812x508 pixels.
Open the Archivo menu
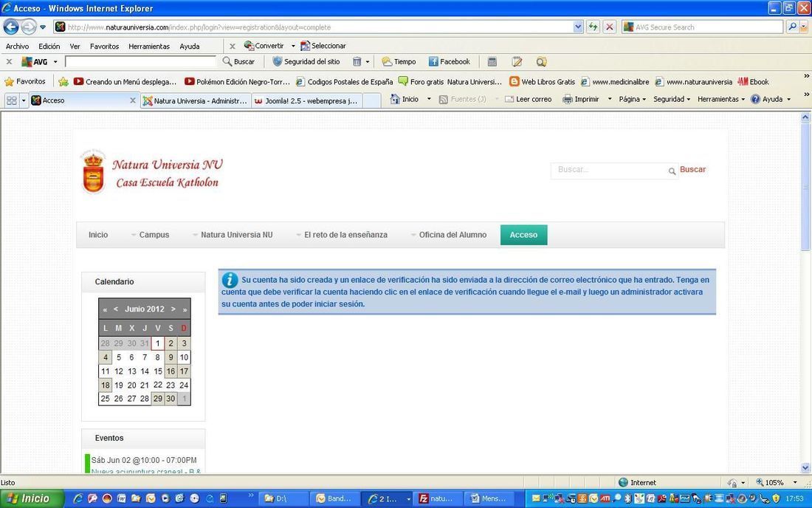coord(17,46)
